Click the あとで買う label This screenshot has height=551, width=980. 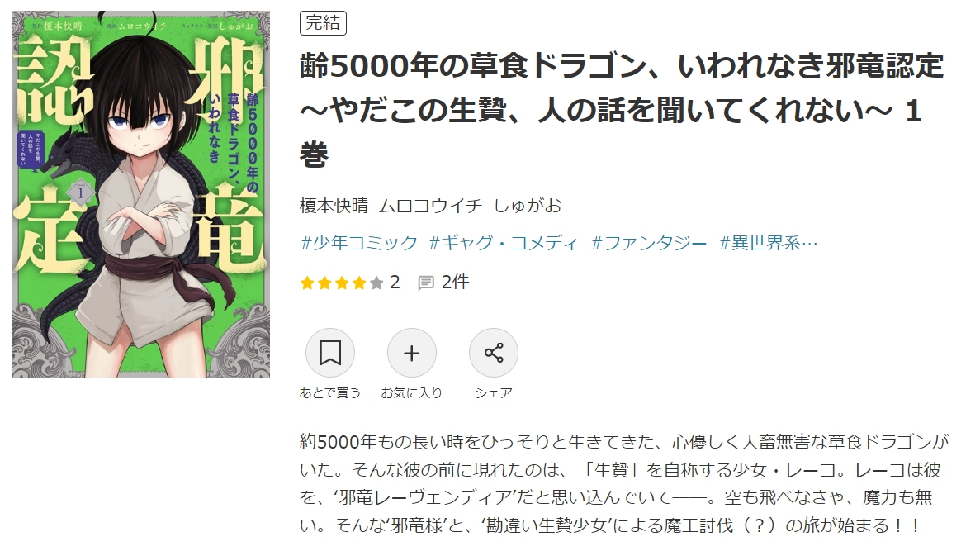click(x=330, y=392)
